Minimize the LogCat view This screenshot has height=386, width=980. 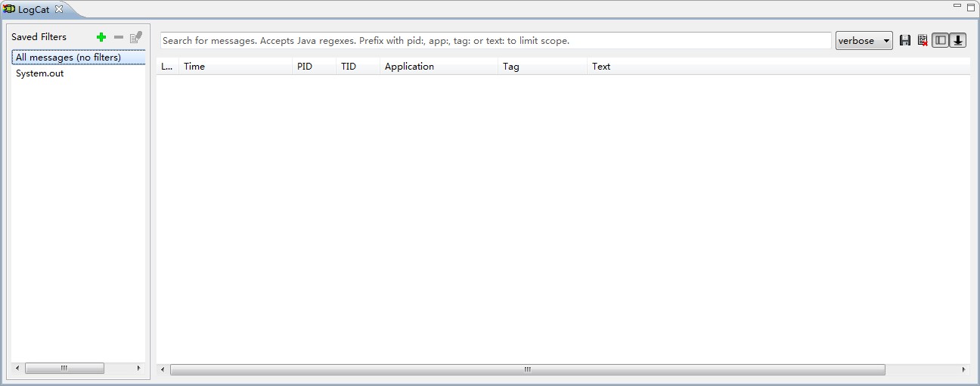tap(958, 7)
